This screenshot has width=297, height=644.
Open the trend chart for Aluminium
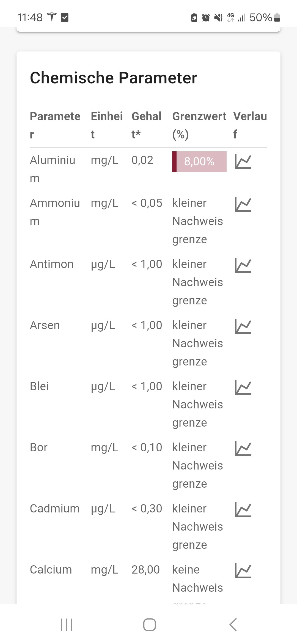pyautogui.click(x=243, y=162)
